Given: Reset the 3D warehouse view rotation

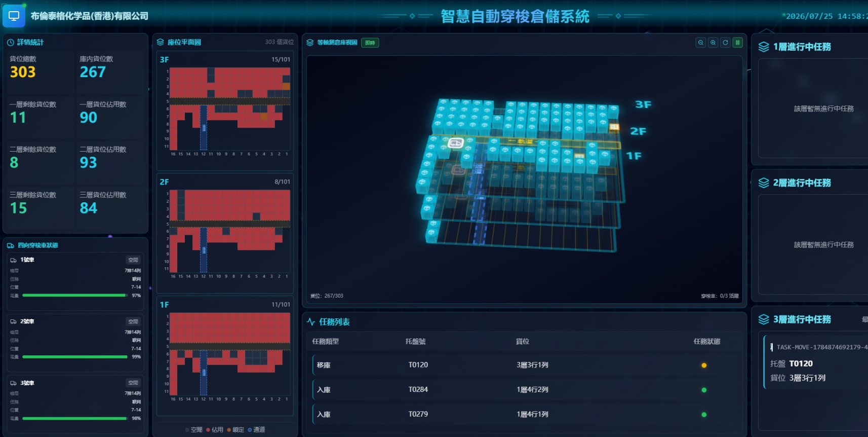Looking at the screenshot, I should pos(725,43).
